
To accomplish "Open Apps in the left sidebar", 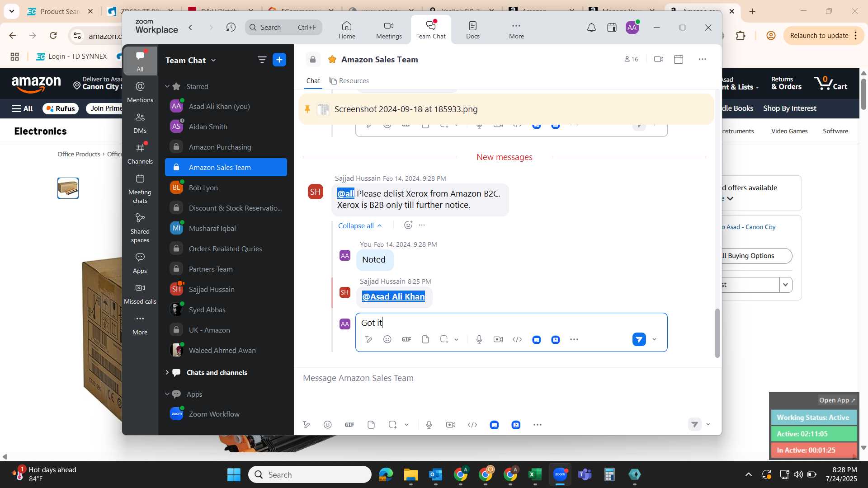I will (x=140, y=263).
